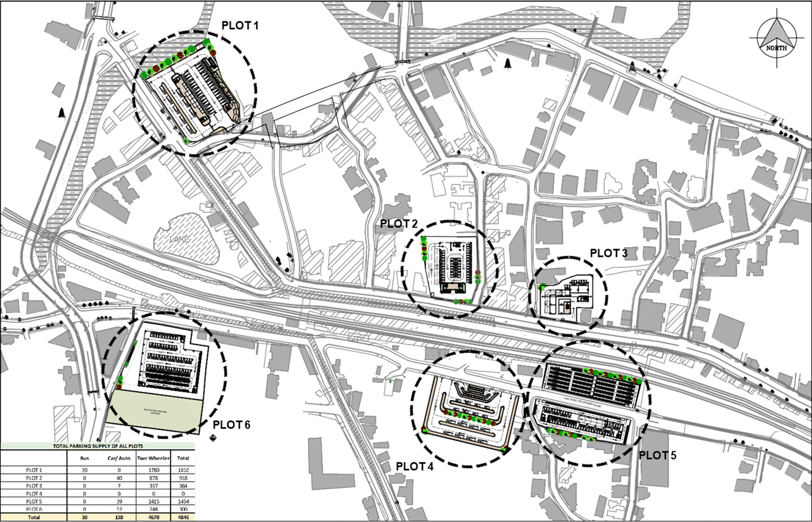Select the 'PLOT 6' map label
Screen dimensions: 812x522
[231, 425]
